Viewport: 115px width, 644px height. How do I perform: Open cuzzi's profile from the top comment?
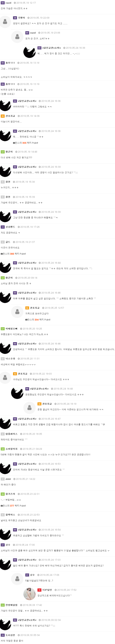(x=8, y=3)
